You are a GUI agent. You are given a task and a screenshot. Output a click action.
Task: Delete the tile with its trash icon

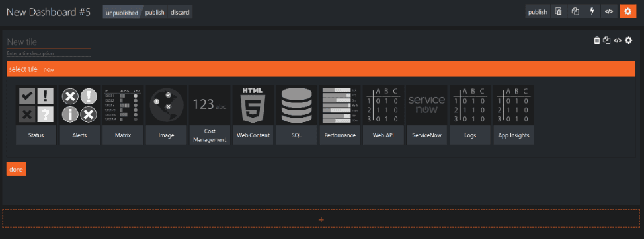click(597, 40)
